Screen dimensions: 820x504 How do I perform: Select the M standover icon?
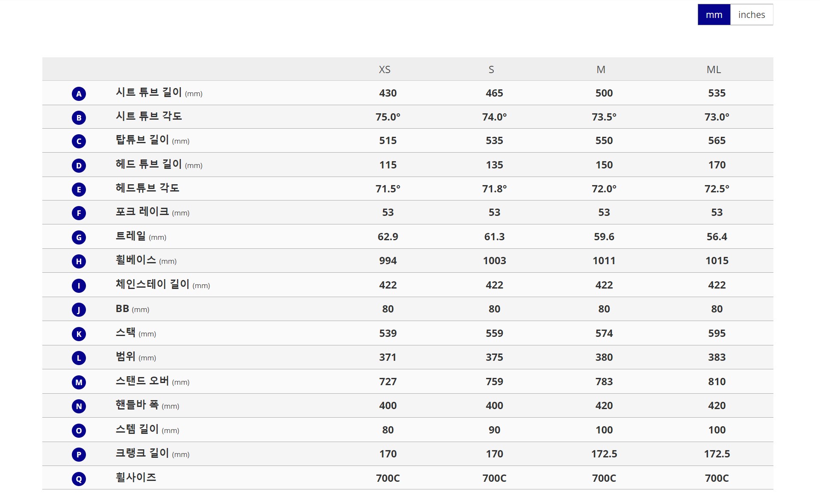[79, 382]
